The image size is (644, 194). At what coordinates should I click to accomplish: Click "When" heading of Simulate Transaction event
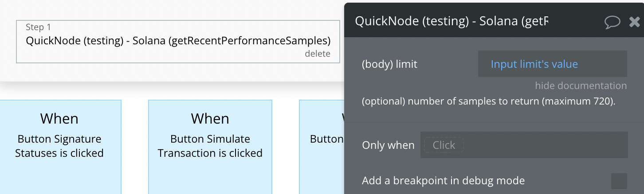pos(210,119)
